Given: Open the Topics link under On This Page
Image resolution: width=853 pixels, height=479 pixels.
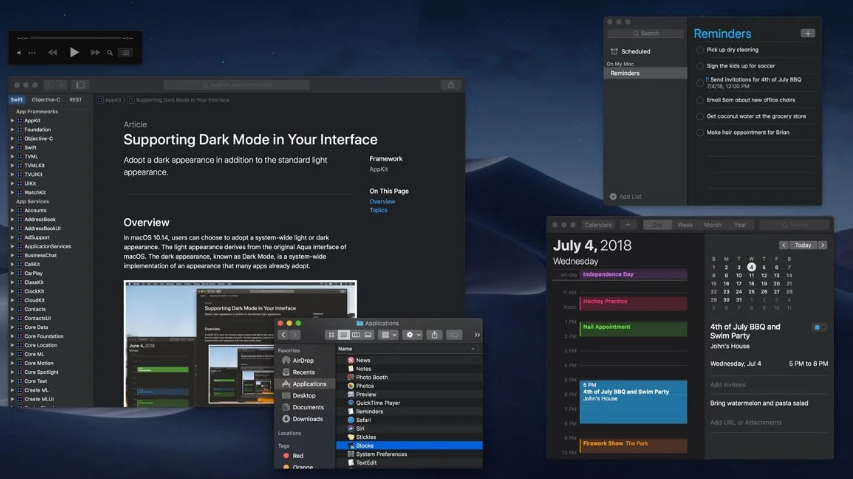Looking at the screenshot, I should coord(378,210).
